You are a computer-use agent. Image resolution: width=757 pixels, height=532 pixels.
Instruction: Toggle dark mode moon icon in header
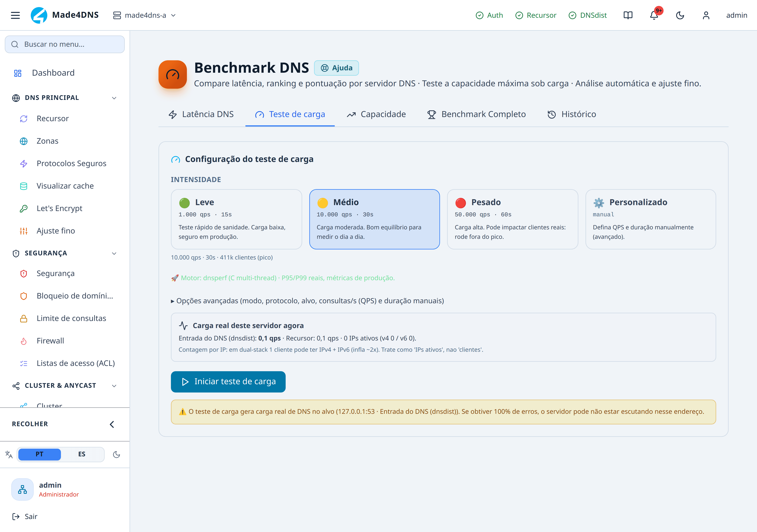[x=680, y=15]
